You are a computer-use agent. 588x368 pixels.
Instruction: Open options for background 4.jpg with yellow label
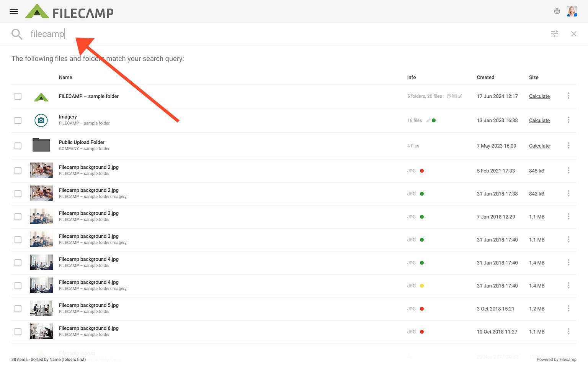coord(568,285)
